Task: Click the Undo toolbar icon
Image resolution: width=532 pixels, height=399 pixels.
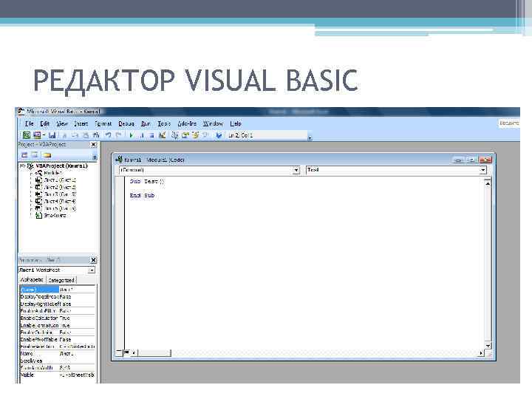Action: tap(108, 135)
